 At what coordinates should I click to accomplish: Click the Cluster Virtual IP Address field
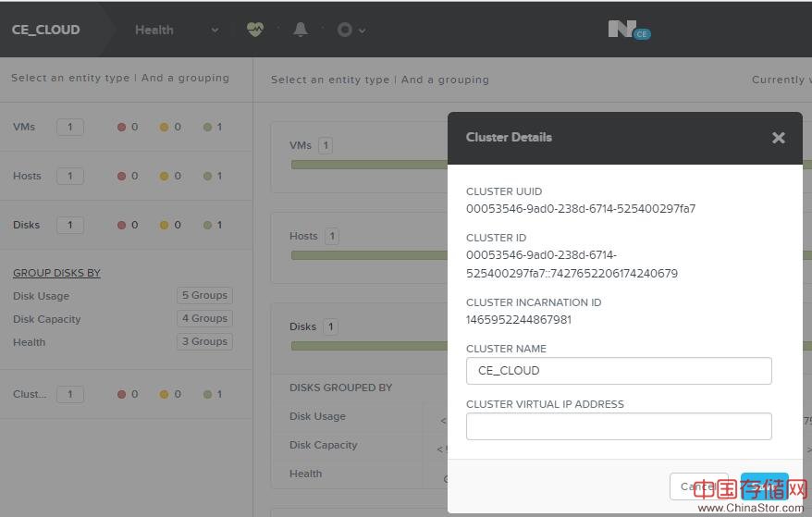pyautogui.click(x=618, y=426)
